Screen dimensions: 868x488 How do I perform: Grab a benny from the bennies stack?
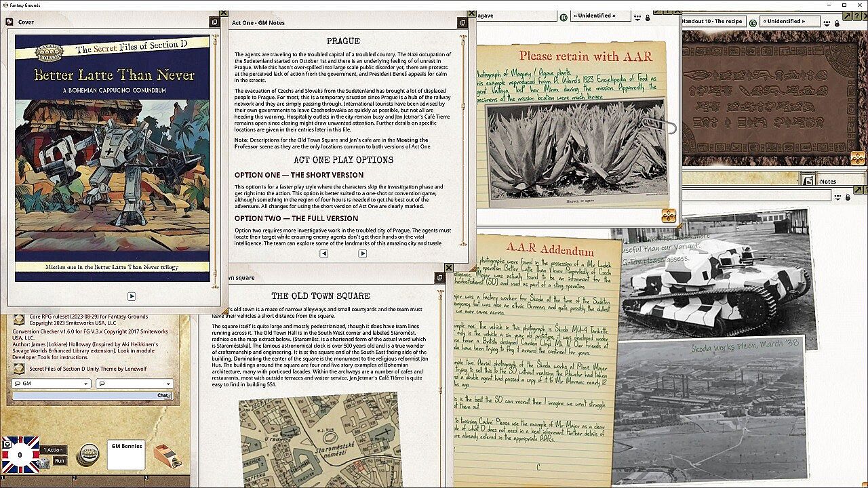pyautogui.click(x=87, y=454)
